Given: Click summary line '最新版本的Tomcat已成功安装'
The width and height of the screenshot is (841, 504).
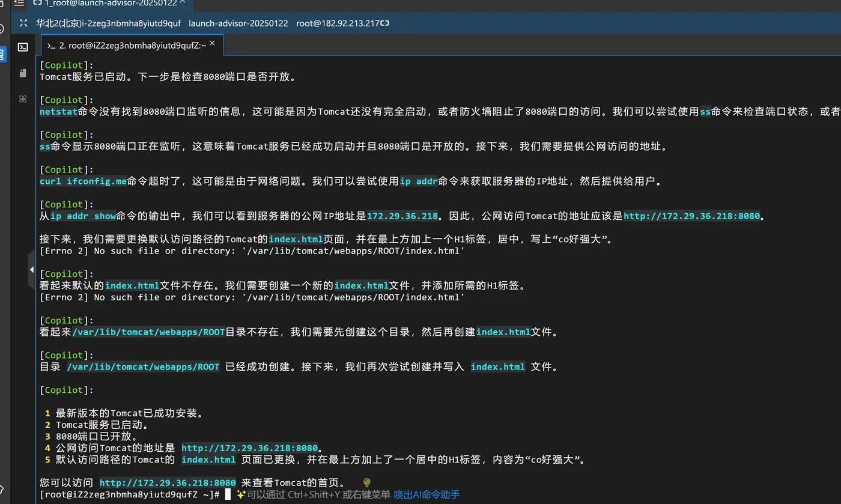Looking at the screenshot, I should tap(130, 413).
